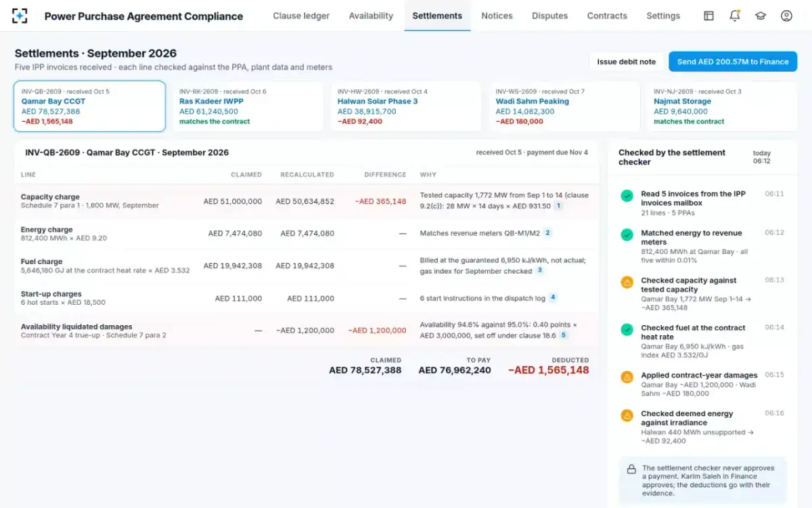Click the check icon for Read 5 invoices
The height and width of the screenshot is (508, 812).
click(x=627, y=196)
